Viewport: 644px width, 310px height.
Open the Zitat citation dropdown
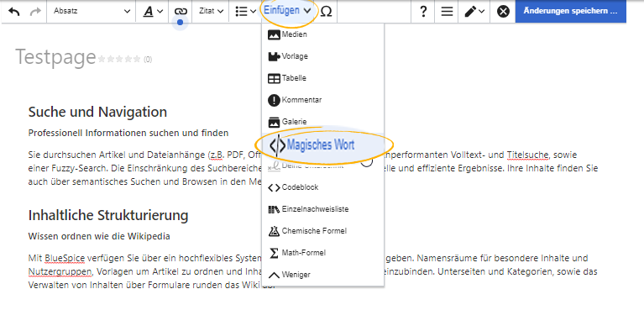tap(211, 12)
